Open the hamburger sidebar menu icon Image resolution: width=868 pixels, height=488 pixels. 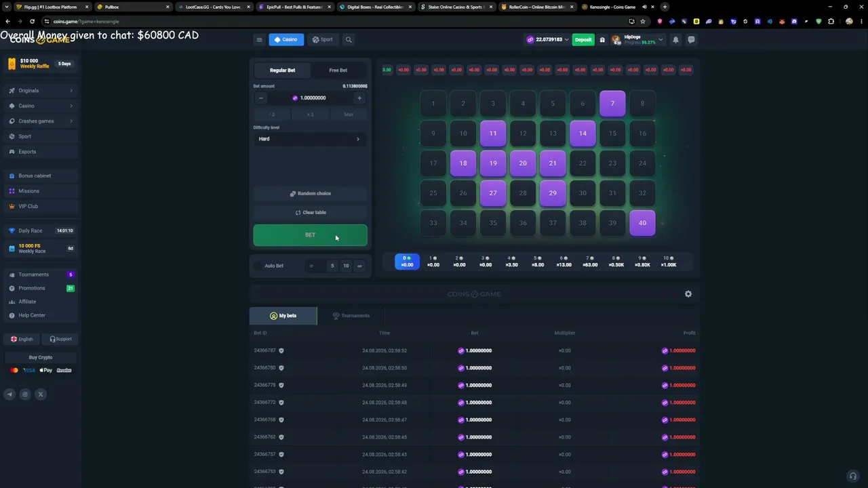(259, 39)
